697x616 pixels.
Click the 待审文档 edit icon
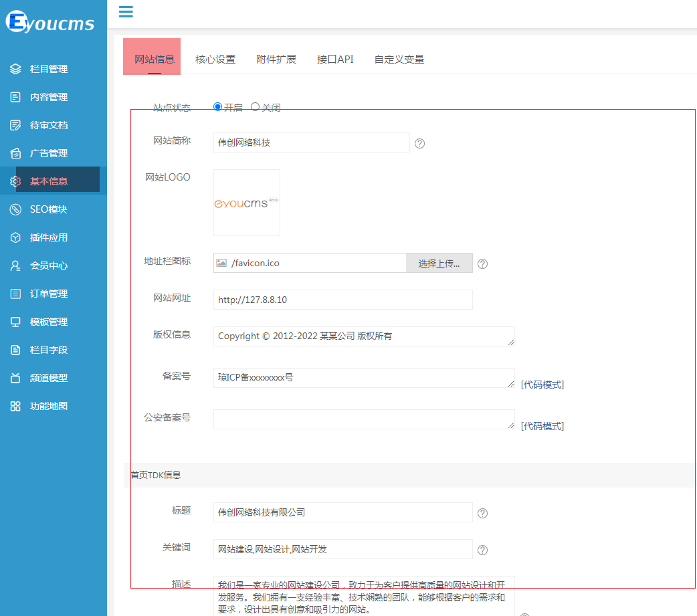tap(15, 125)
